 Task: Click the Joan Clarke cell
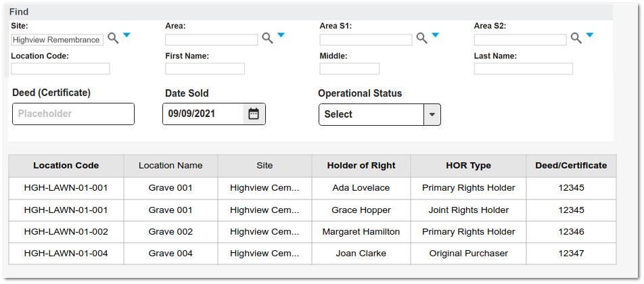coord(361,254)
